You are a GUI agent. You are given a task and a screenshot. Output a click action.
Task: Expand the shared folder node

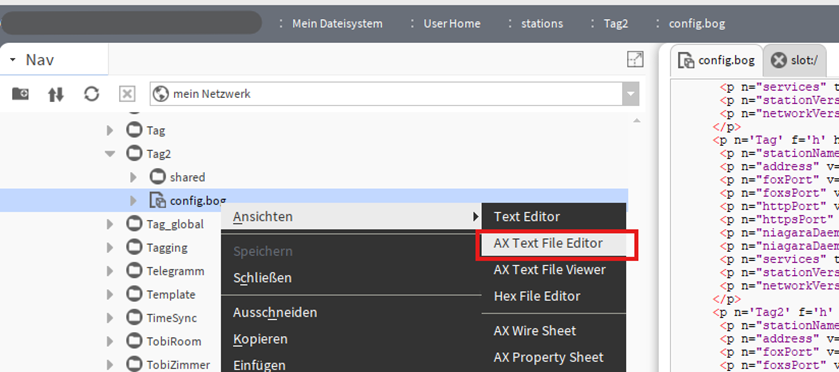pos(134,177)
